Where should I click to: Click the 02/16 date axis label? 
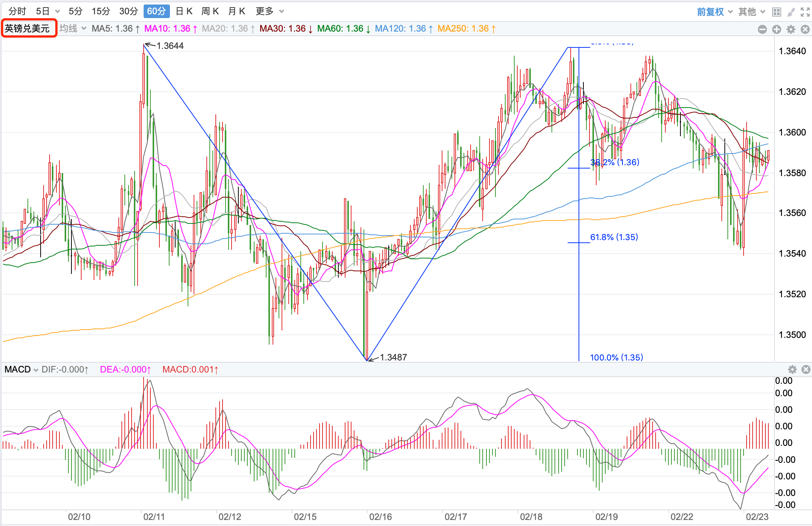pos(380,517)
